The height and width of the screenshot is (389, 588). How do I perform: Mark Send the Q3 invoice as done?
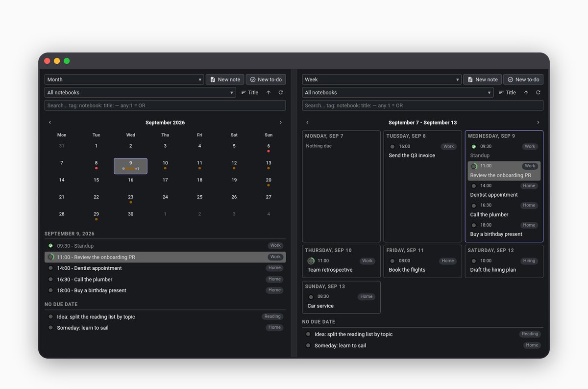click(x=392, y=146)
